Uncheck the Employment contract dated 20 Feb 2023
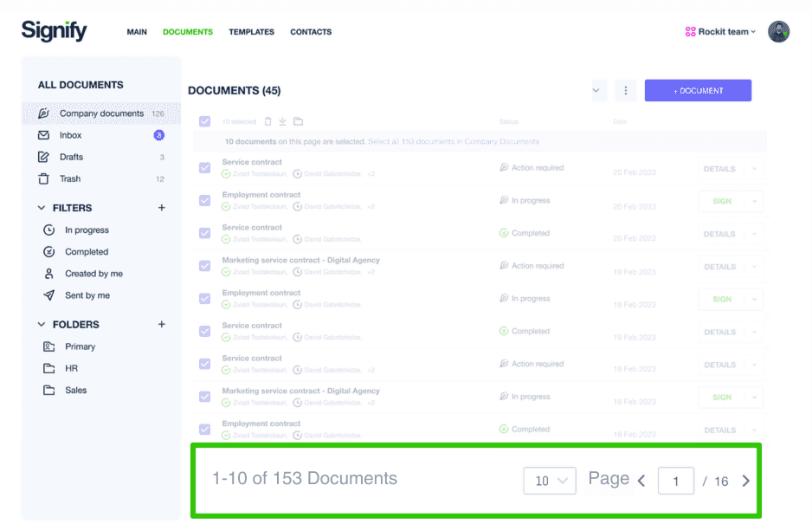 (205, 201)
